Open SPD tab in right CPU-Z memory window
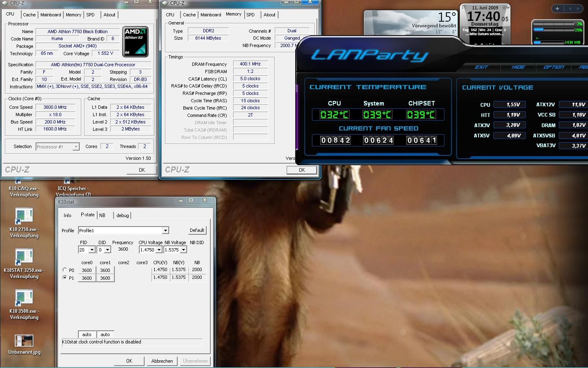 tap(250, 15)
